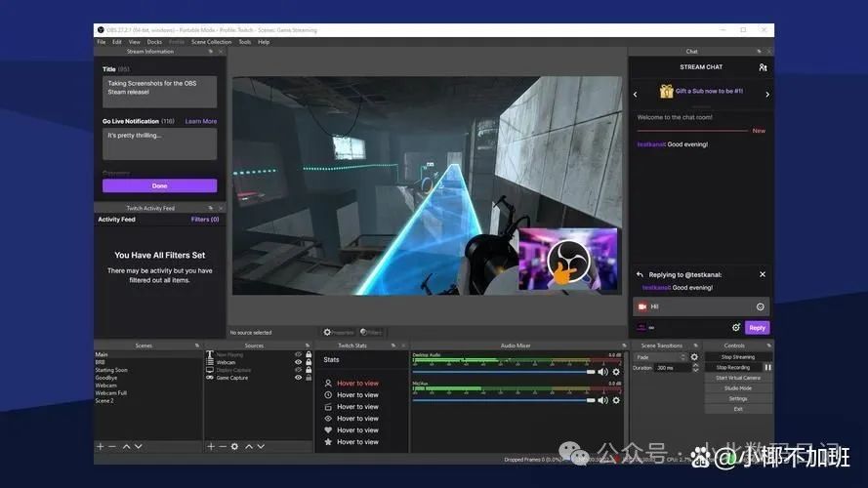The width and height of the screenshot is (868, 488).
Task: Go to the next chat banner item
Action: pyautogui.click(x=767, y=95)
